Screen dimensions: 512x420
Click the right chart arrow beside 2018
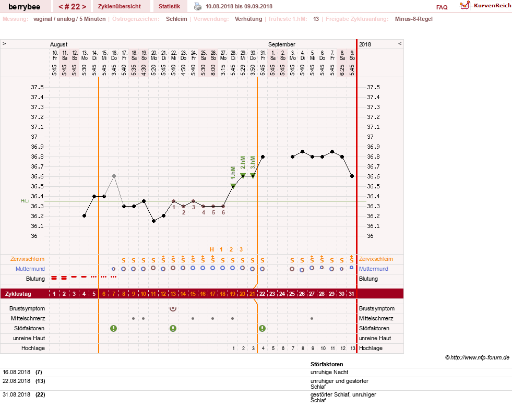(400, 43)
